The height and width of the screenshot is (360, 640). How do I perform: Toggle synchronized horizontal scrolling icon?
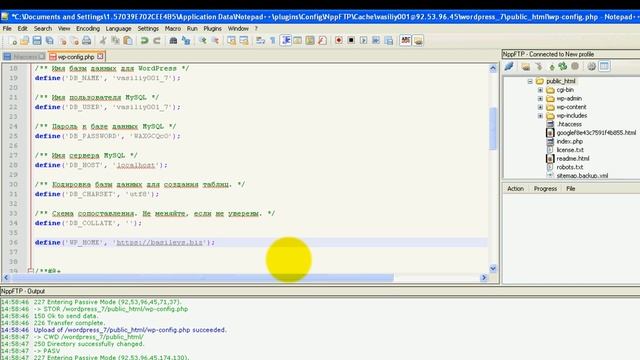tap(244, 40)
